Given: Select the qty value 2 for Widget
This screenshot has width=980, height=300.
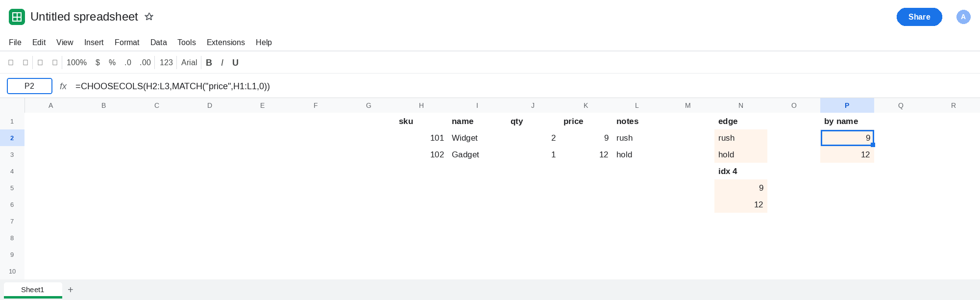Looking at the screenshot, I should (533, 138).
